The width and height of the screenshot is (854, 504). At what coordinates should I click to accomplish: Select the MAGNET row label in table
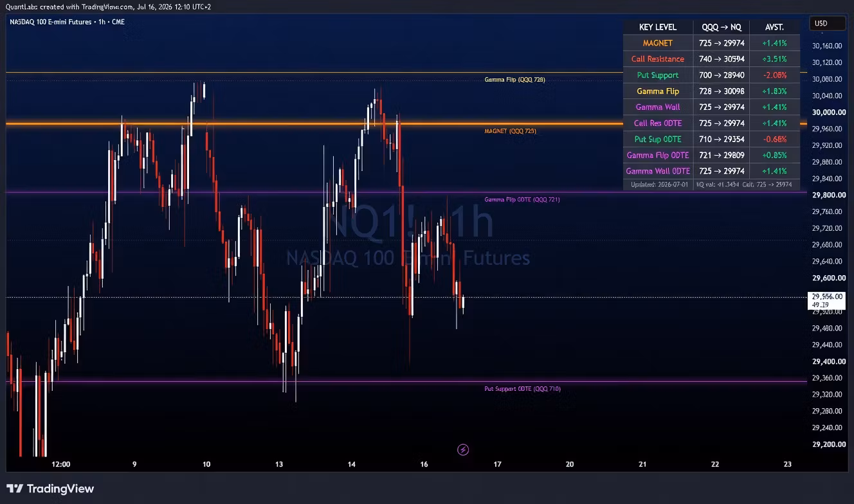click(x=657, y=43)
